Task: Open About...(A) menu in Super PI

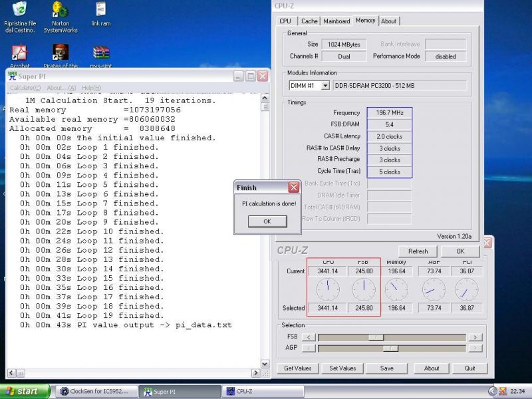Action: (61, 88)
